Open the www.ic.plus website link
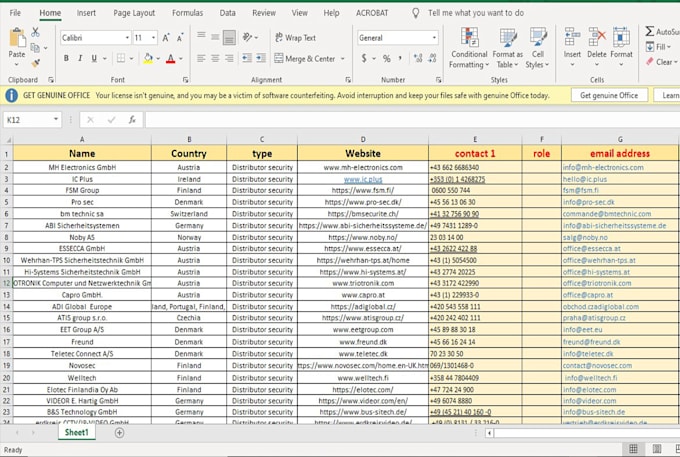 [x=363, y=179]
